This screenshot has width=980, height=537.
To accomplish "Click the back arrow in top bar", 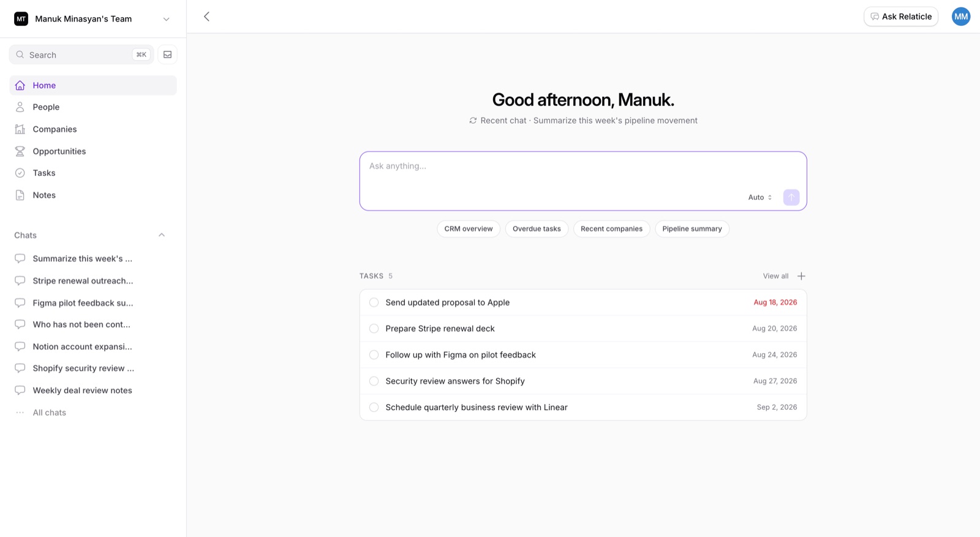I will click(x=206, y=17).
